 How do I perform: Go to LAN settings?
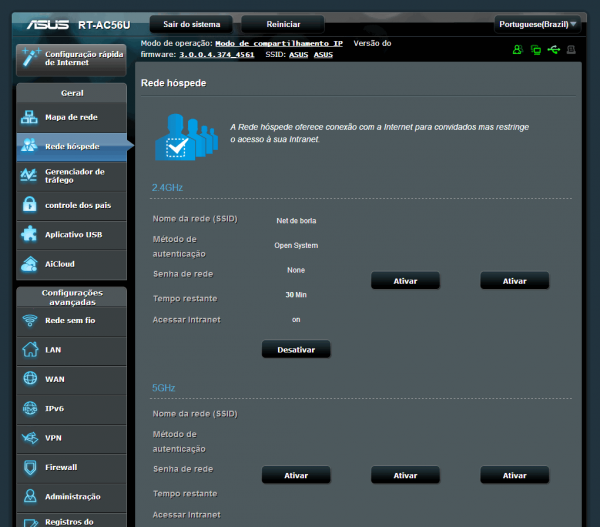coord(72,350)
